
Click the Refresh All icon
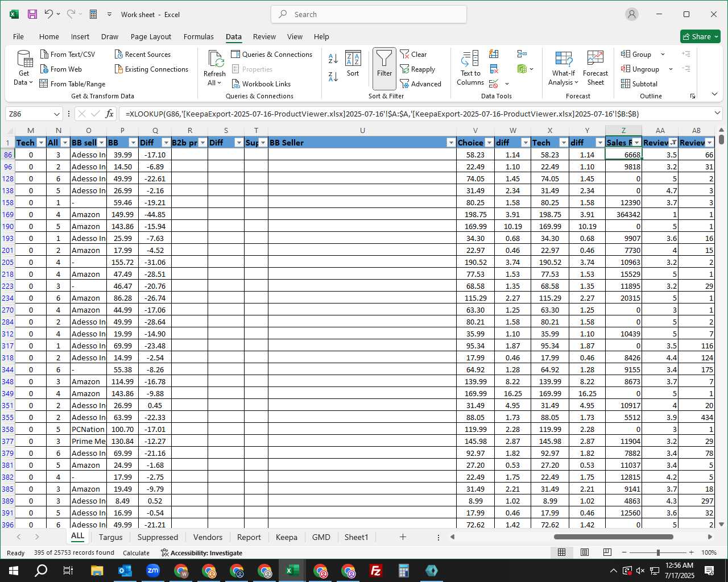[216, 59]
